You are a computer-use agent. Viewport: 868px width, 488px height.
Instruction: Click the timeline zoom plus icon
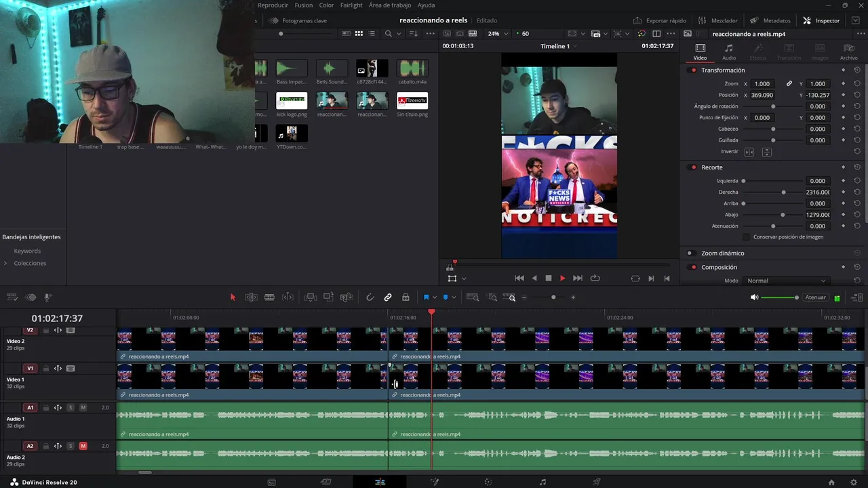[573, 297]
